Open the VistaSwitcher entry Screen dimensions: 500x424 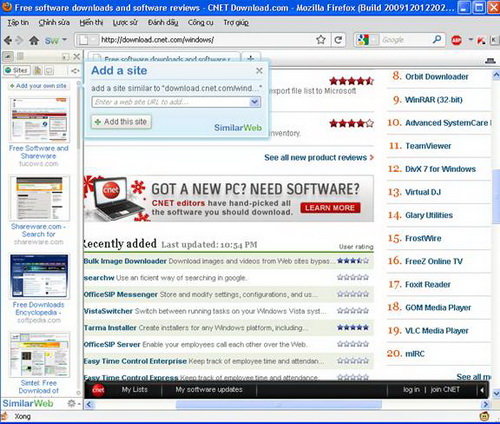click(108, 311)
